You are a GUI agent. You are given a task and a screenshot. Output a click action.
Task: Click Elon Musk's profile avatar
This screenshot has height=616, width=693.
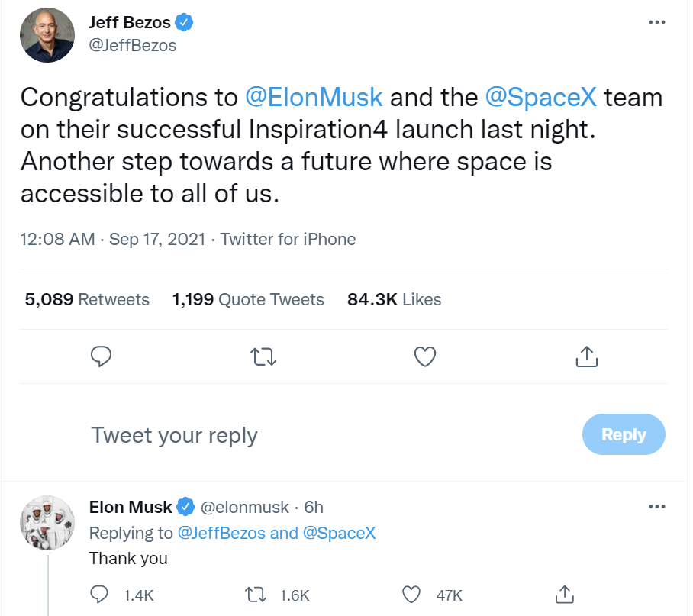tap(47, 524)
